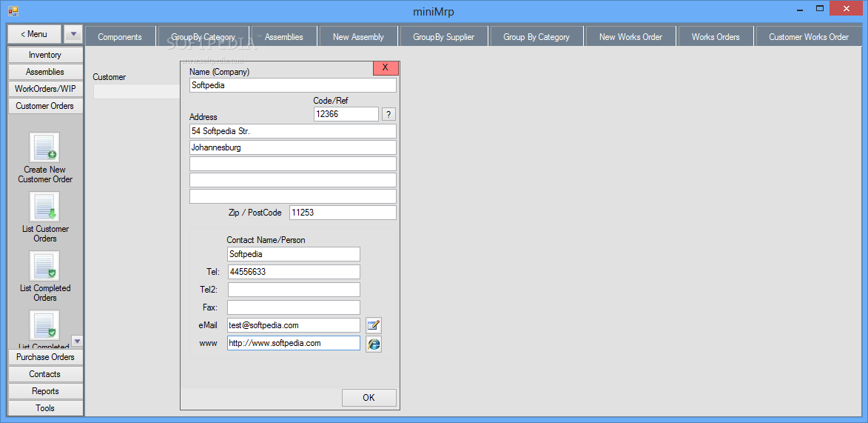Click the miniMrp app icon in title bar
Viewport: 868px width, 423px height.
click(x=13, y=10)
